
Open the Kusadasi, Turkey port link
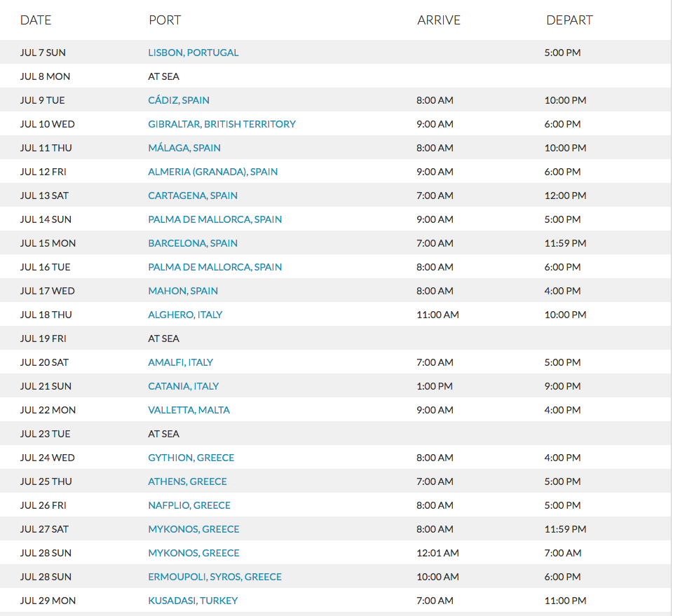193,601
